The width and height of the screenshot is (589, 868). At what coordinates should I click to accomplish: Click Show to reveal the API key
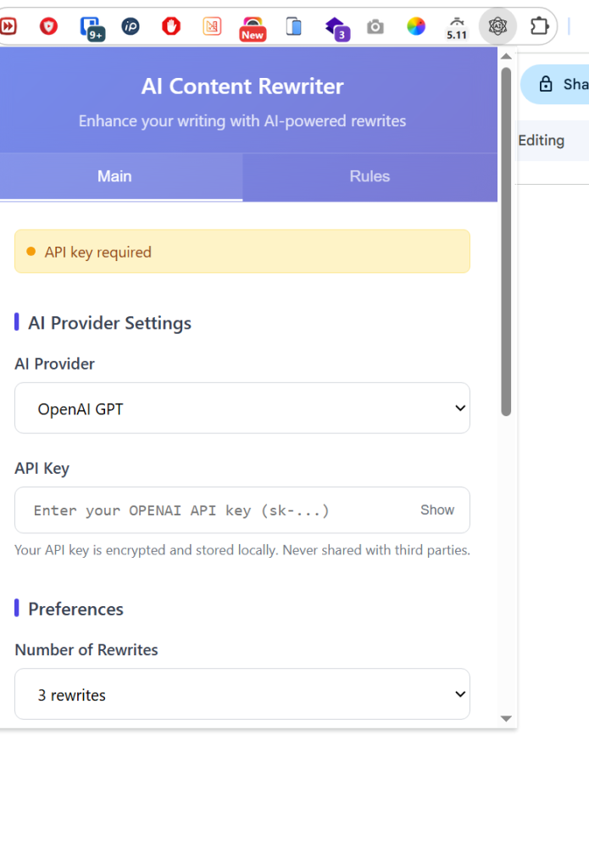(x=436, y=509)
